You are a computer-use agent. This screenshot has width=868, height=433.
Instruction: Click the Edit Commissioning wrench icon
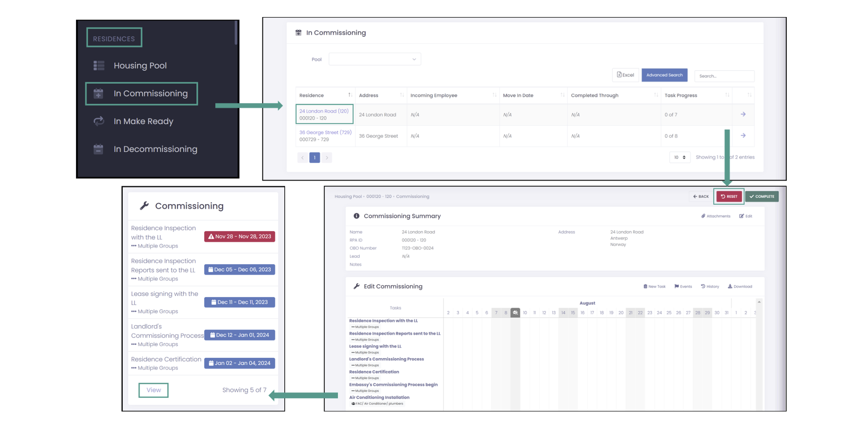click(356, 287)
